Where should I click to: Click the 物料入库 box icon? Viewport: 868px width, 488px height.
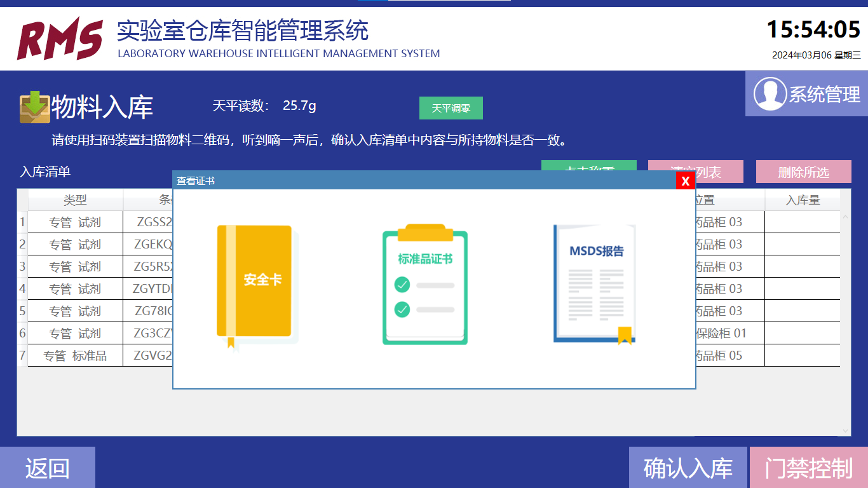[x=34, y=107]
